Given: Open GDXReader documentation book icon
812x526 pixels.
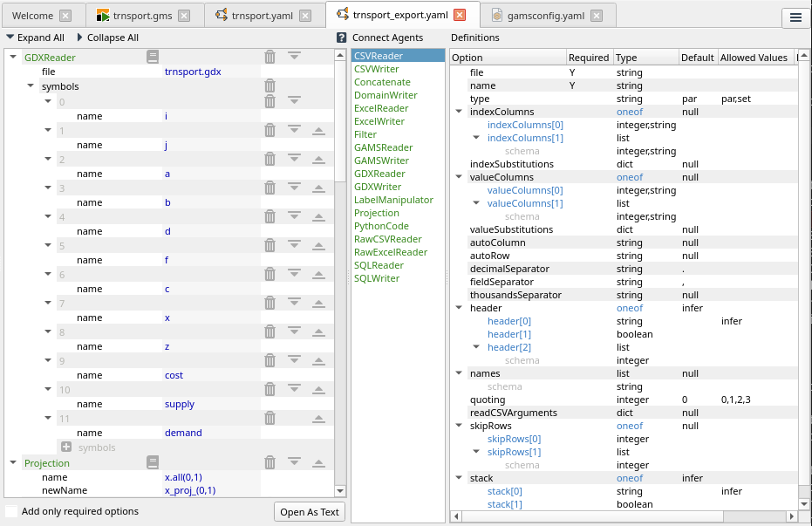Looking at the screenshot, I should coord(153,57).
